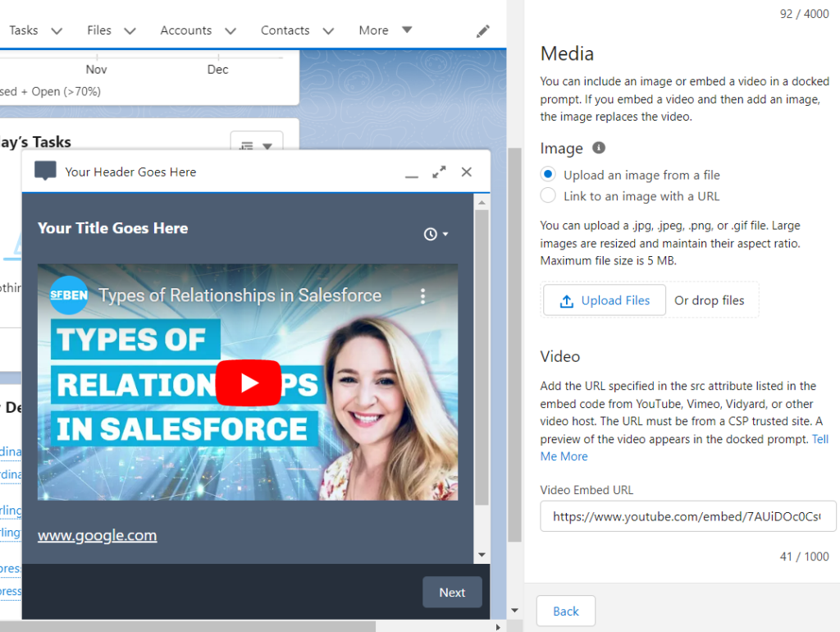Viewport: 840px width, 632px height.
Task: Play the YouTube video preview
Action: pyautogui.click(x=248, y=383)
